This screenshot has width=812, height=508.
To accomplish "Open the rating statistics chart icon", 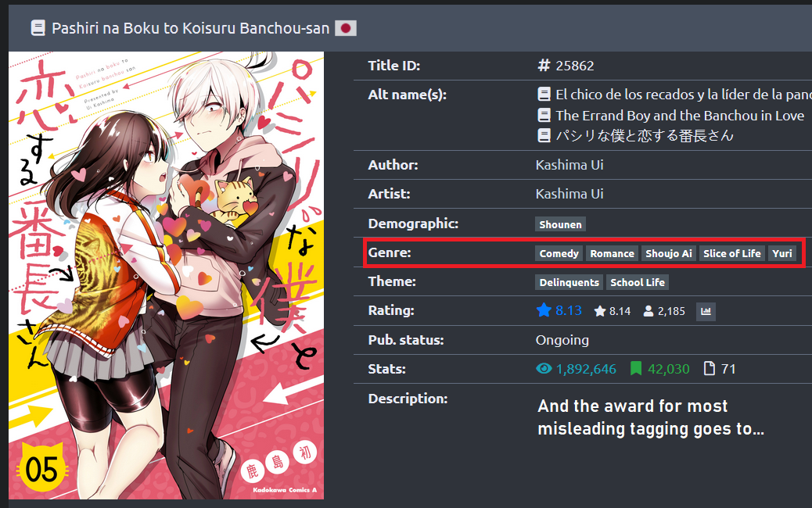I will (706, 311).
